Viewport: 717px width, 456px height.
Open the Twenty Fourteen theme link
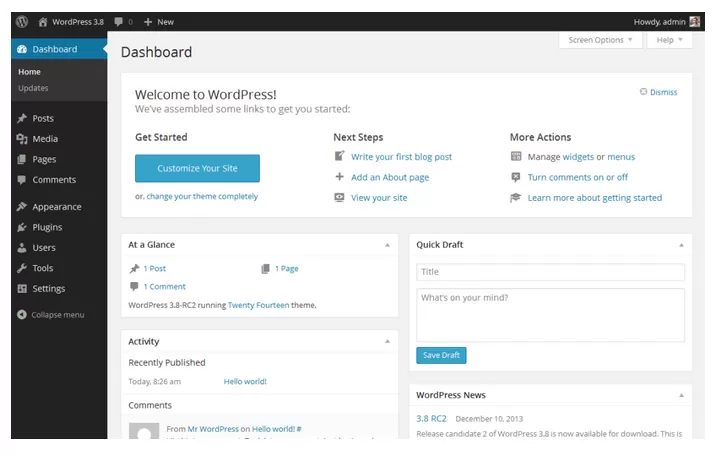(x=258, y=305)
